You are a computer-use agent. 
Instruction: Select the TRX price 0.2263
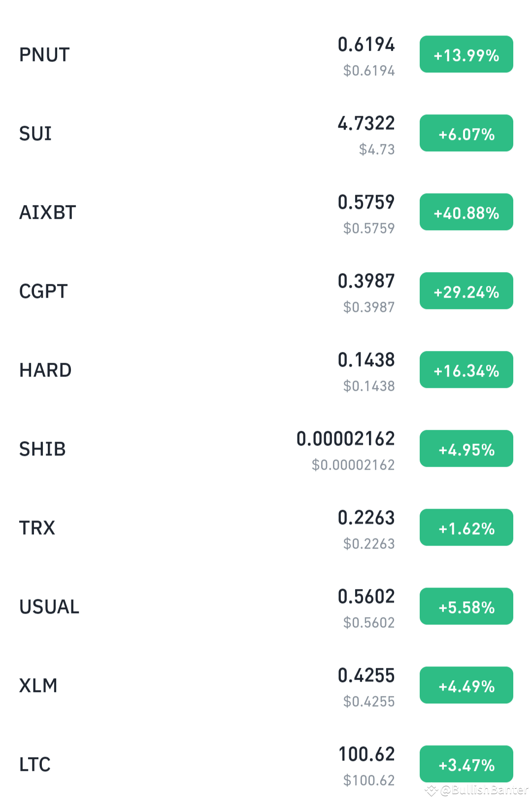(x=366, y=518)
